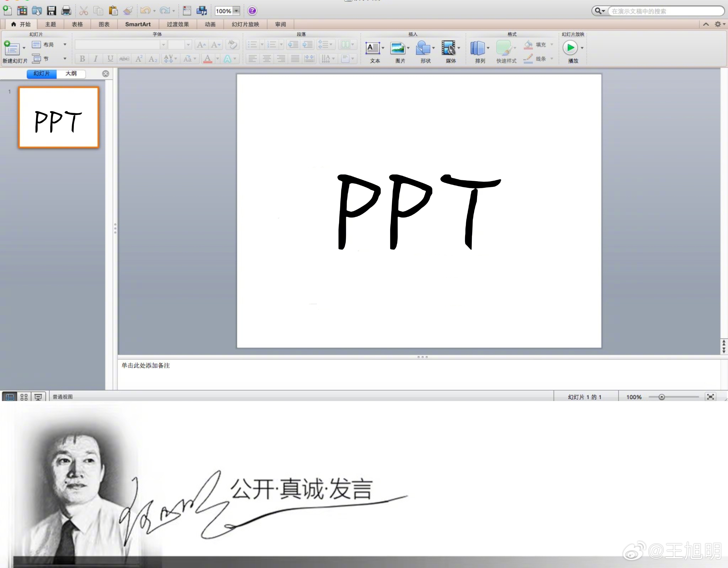
Task: Click the 新建幻灯片 new slide icon
Action: [12, 48]
